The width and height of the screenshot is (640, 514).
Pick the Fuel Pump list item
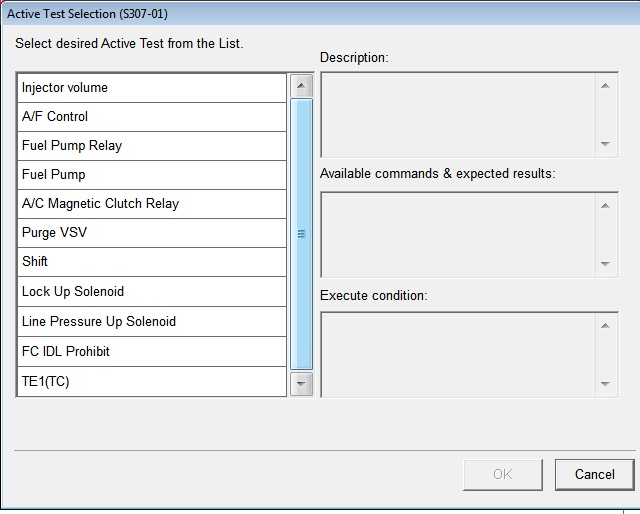152,175
